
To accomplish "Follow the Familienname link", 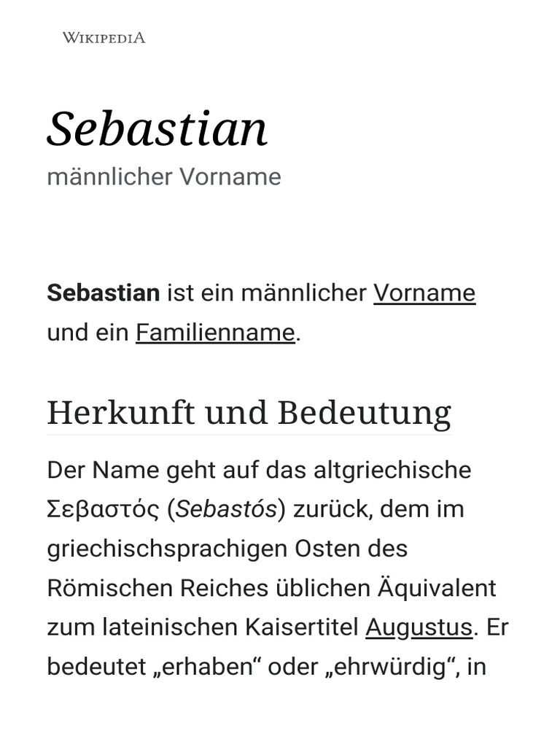I will 215,333.
